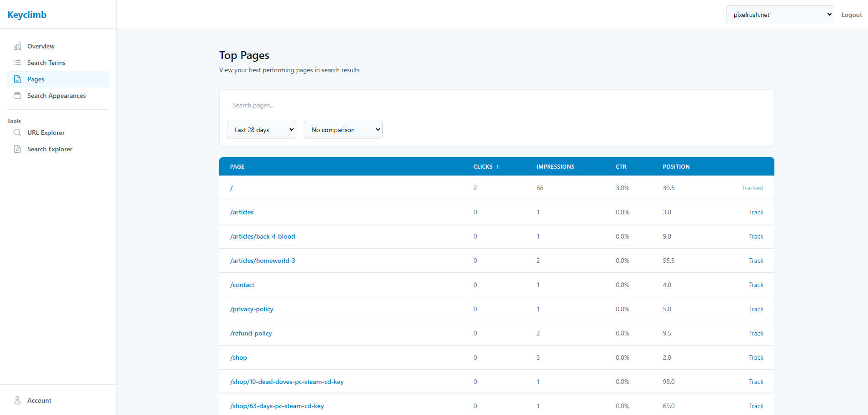Sort by the IMPRESSIONS column header

pyautogui.click(x=555, y=167)
